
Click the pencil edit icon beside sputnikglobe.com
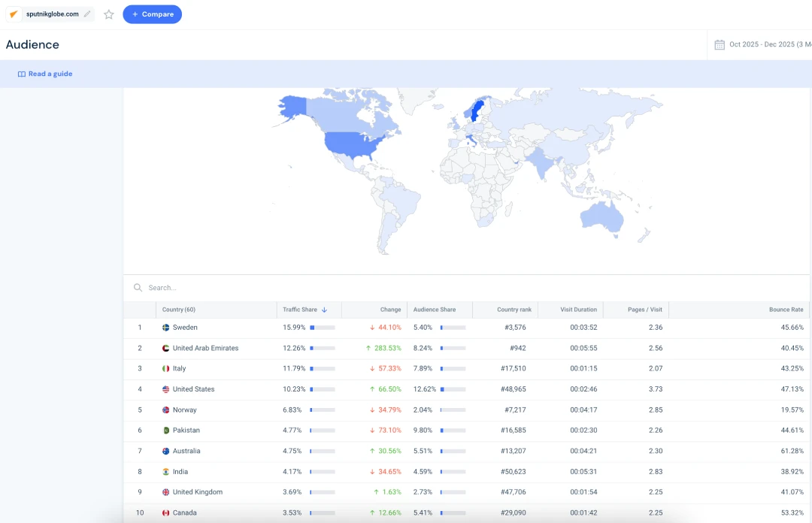[87, 14]
